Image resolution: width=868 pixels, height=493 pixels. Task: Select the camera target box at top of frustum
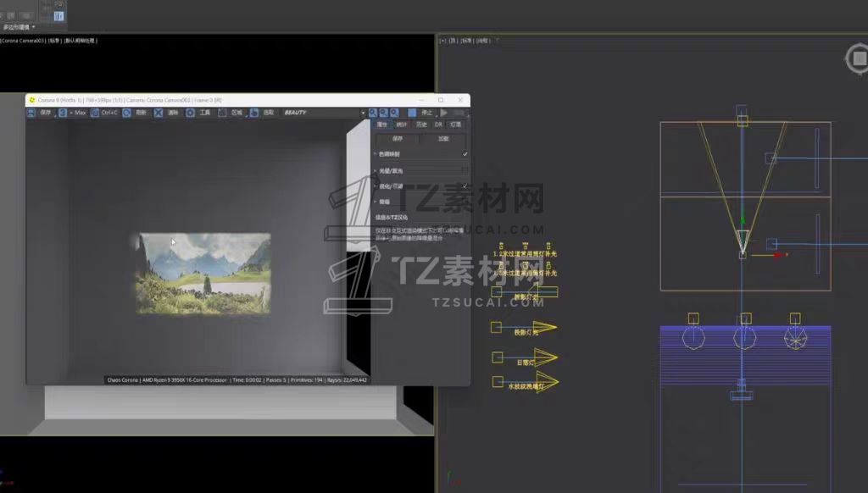tap(743, 120)
